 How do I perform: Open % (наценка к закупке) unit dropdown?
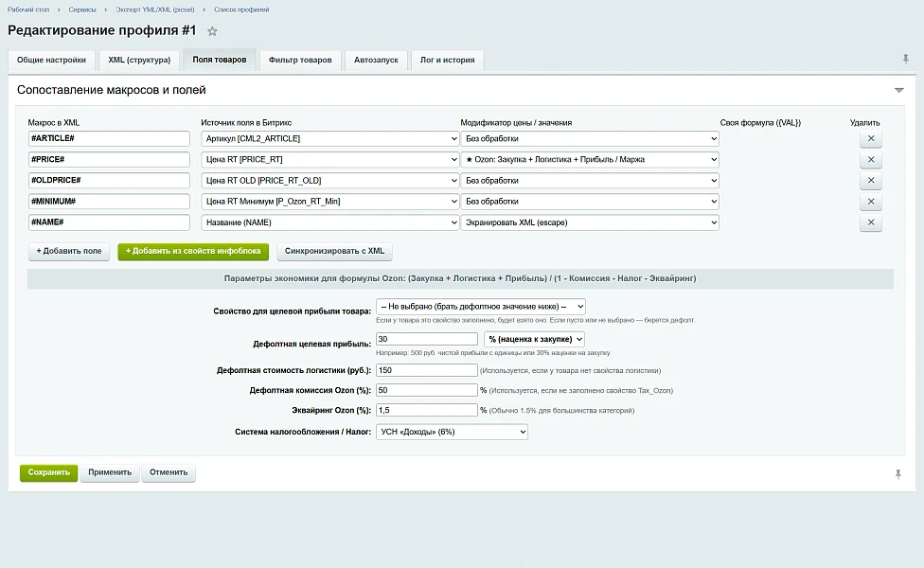coord(534,339)
